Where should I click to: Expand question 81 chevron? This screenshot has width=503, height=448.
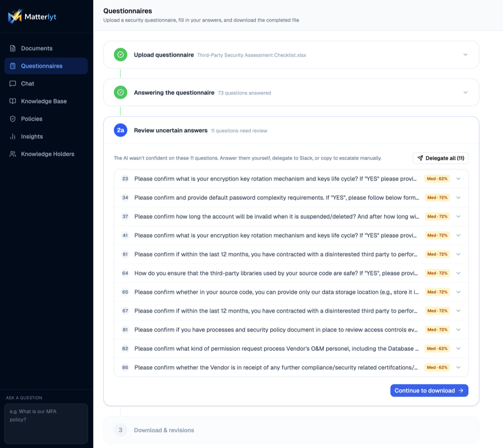click(x=458, y=330)
